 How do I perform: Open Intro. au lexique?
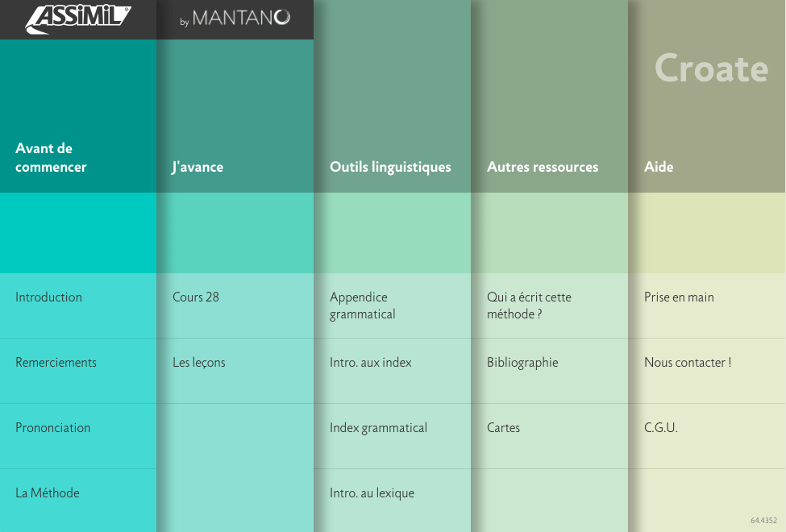(x=372, y=493)
